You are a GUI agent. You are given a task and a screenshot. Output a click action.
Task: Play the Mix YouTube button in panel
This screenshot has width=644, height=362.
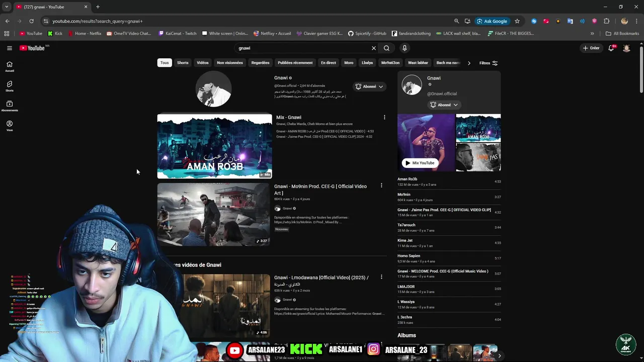(x=419, y=163)
